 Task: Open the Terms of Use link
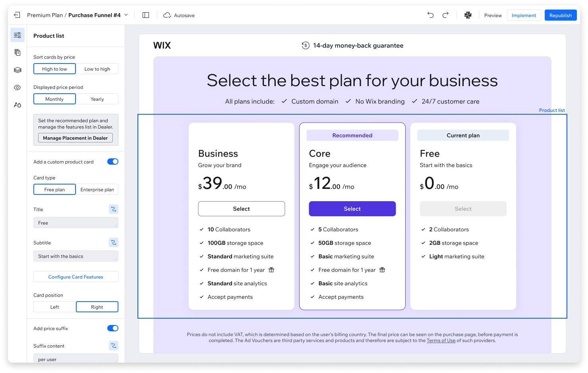click(x=441, y=340)
